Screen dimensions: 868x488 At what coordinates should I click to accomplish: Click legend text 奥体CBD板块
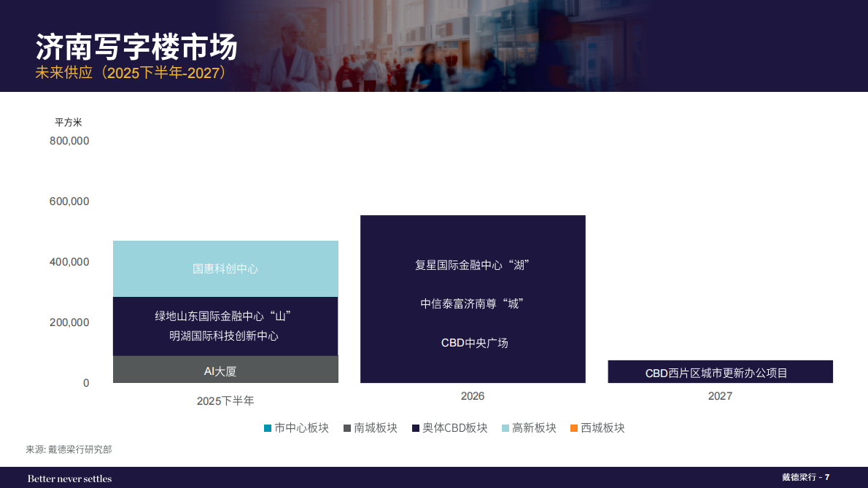[455, 427]
